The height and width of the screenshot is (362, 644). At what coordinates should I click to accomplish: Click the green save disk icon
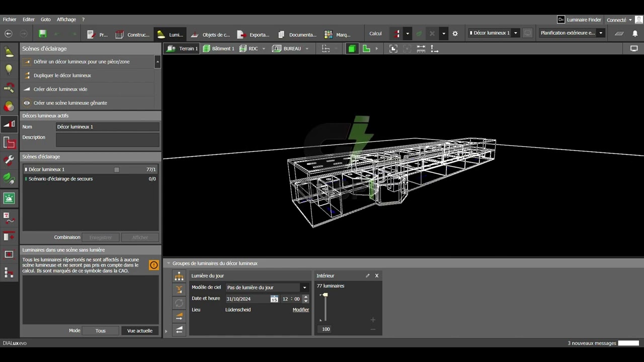[x=43, y=34]
